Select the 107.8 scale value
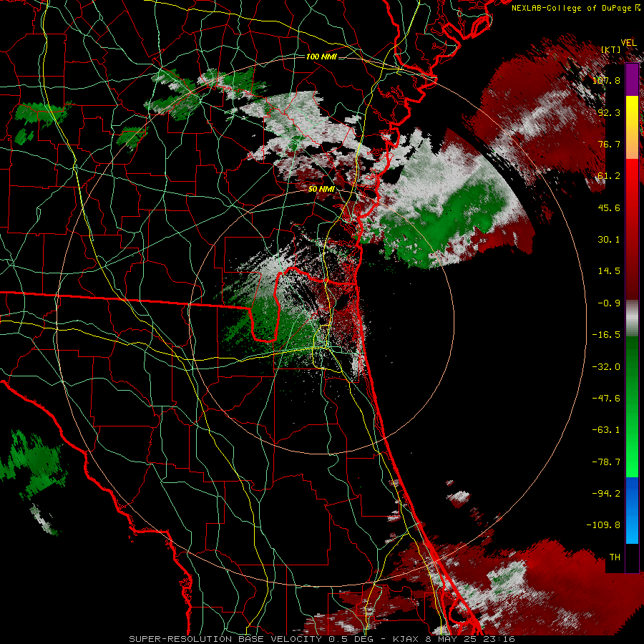The width and height of the screenshot is (644, 644). coord(606,80)
